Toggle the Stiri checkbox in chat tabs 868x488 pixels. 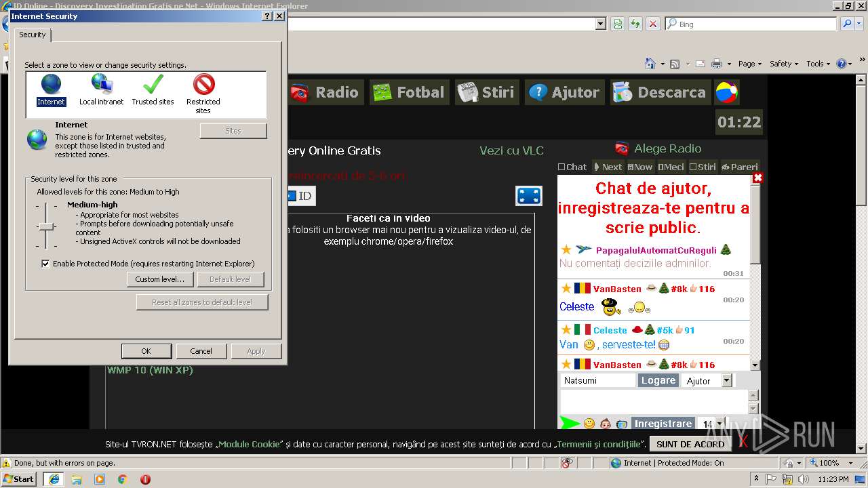(703, 167)
